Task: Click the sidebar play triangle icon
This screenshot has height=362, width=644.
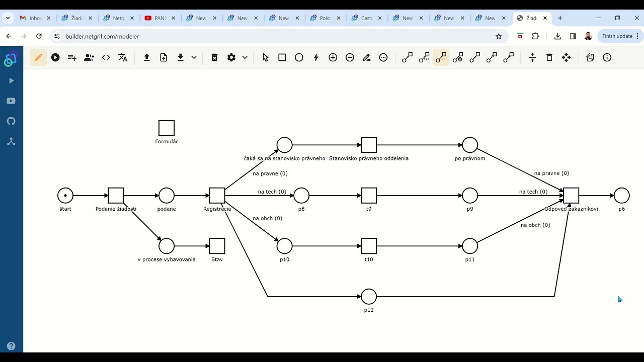Action: pos(11,80)
